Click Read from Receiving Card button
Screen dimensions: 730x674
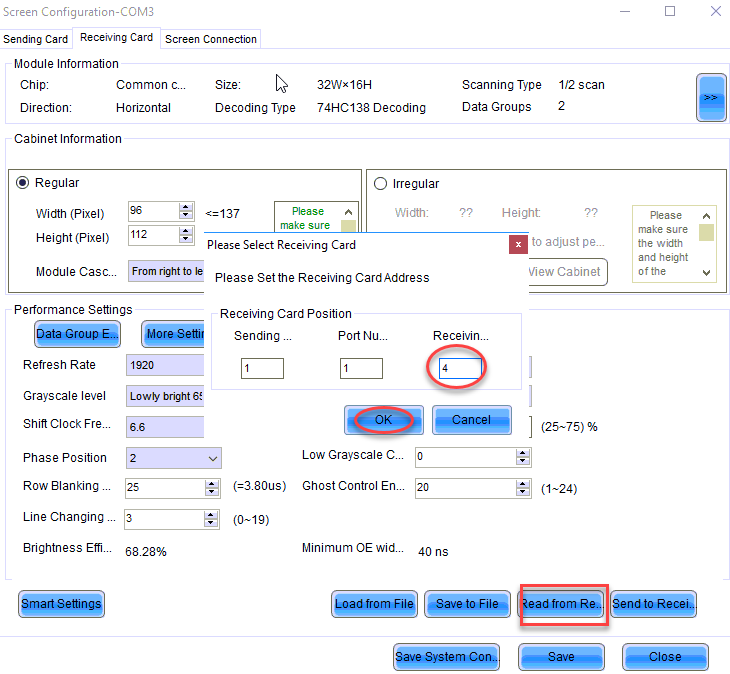[562, 604]
